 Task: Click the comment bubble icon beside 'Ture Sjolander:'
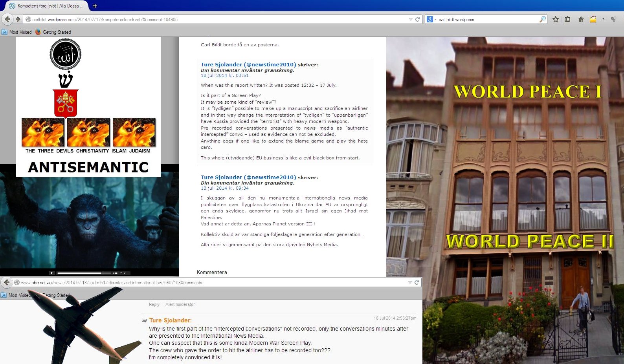(144, 320)
